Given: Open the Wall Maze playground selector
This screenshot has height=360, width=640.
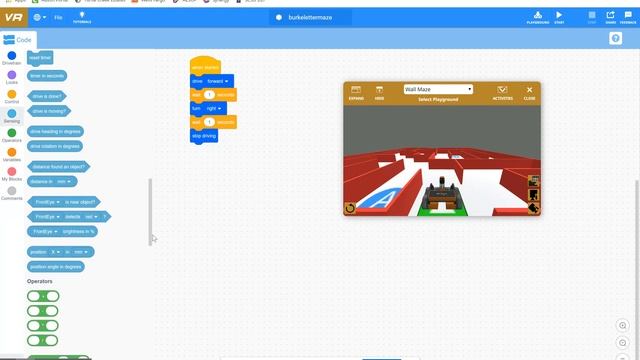Looking at the screenshot, I should [x=438, y=89].
